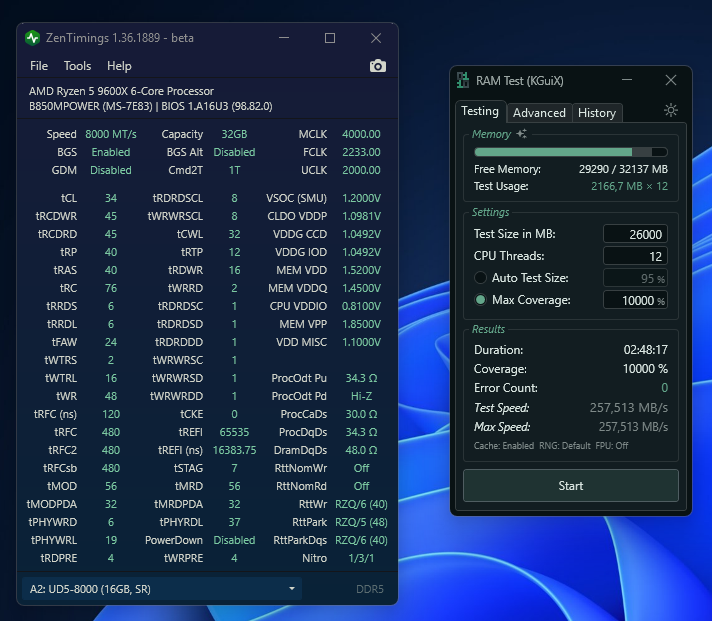
Task: Open the Tools menu in ZenTimings
Action: (77, 66)
